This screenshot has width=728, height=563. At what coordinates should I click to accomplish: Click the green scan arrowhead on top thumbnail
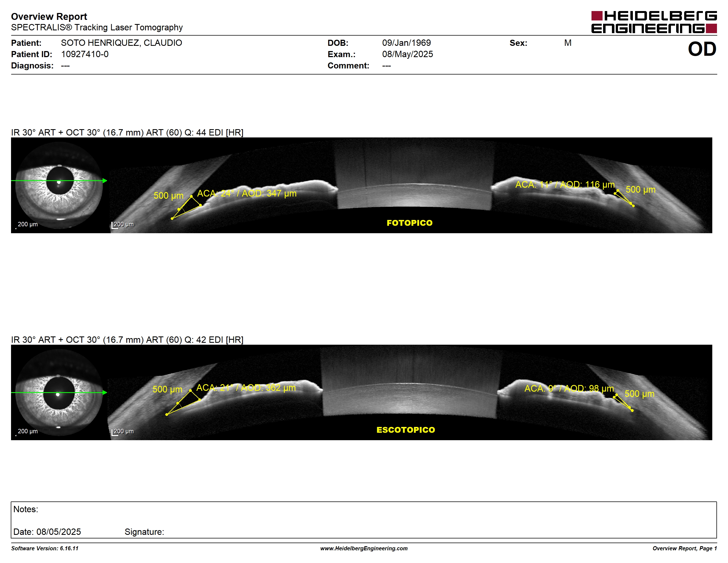pos(105,181)
